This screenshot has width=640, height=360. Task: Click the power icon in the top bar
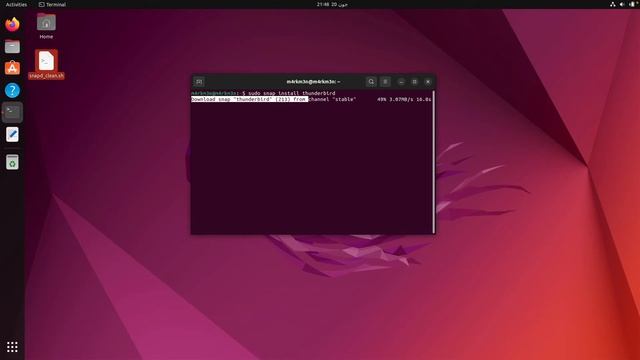(x=632, y=4)
